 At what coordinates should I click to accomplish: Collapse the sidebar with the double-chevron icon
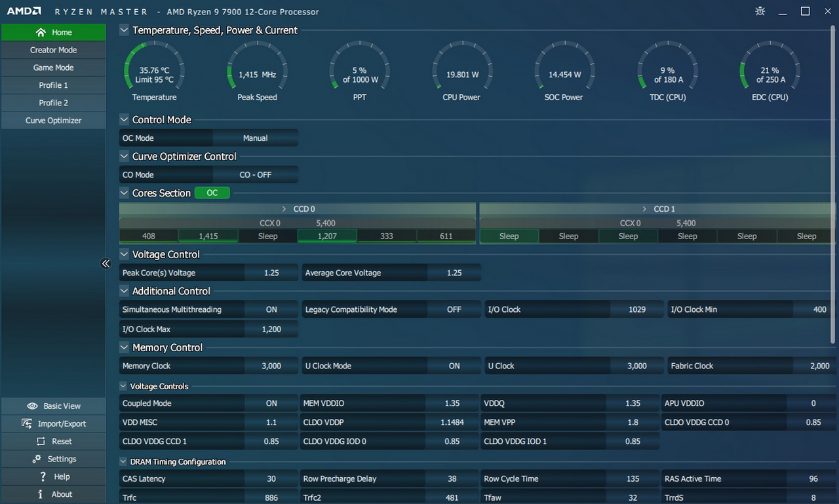click(x=106, y=263)
